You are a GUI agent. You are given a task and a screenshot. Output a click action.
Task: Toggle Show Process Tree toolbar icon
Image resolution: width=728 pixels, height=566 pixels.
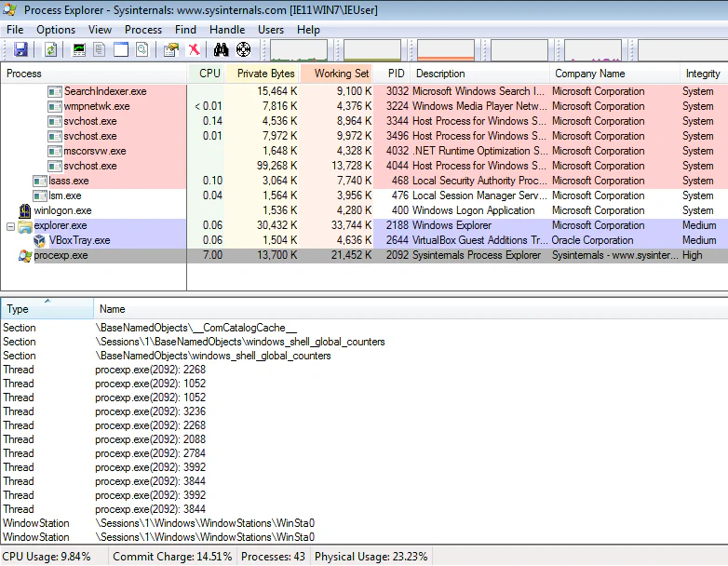100,49
